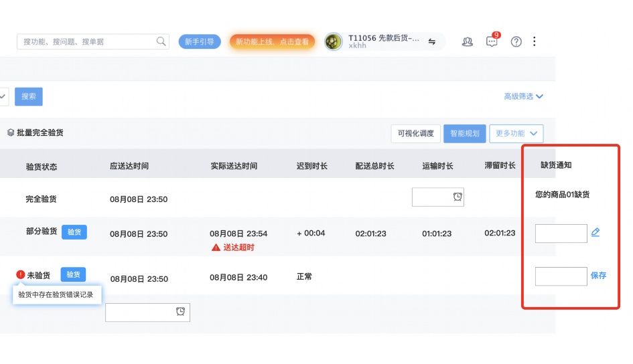Click the red error icon beside 未验货

pyautogui.click(x=20, y=274)
